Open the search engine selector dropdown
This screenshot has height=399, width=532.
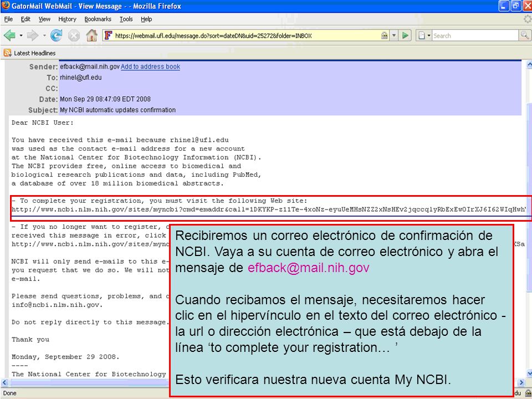coord(429,35)
